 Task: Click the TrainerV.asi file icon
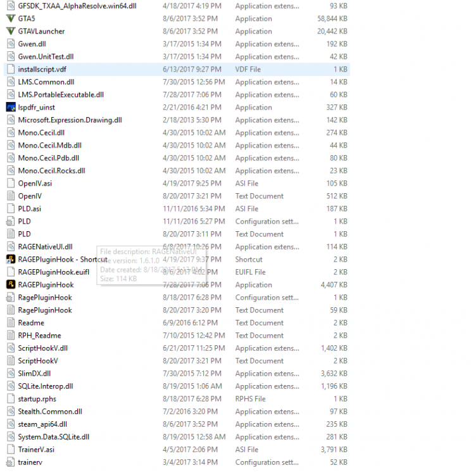click(11, 449)
